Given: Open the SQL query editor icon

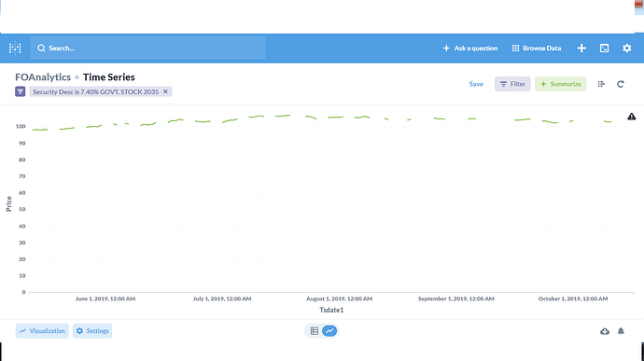Looking at the screenshot, I should click(604, 49).
